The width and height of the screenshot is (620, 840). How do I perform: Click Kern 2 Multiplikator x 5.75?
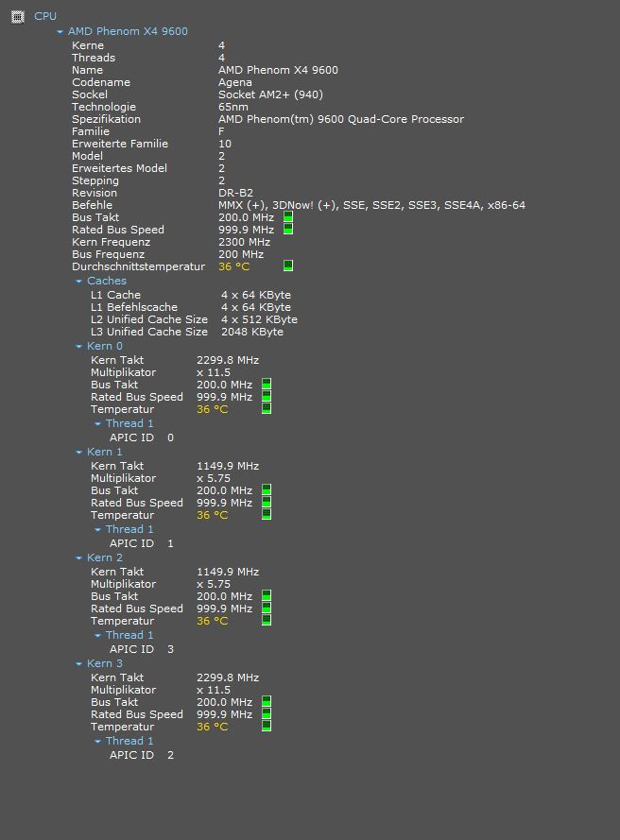click(214, 585)
